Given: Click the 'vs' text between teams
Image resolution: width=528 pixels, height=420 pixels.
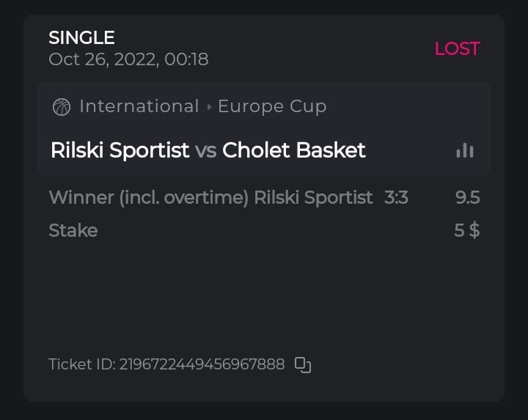Looking at the screenshot, I should tap(205, 151).
